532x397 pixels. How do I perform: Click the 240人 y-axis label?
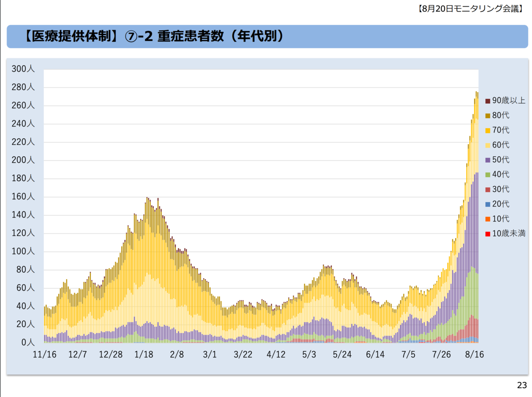[23, 124]
